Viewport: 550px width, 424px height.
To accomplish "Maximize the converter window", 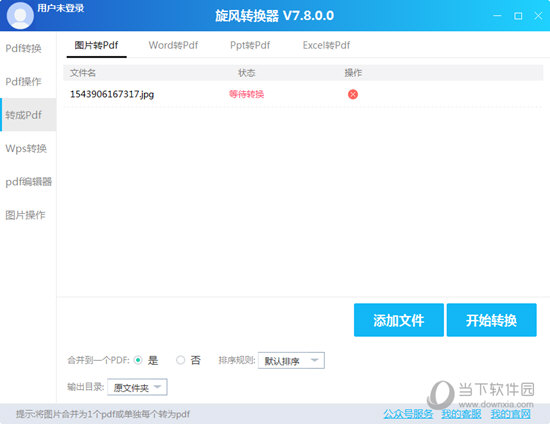I will point(518,16).
